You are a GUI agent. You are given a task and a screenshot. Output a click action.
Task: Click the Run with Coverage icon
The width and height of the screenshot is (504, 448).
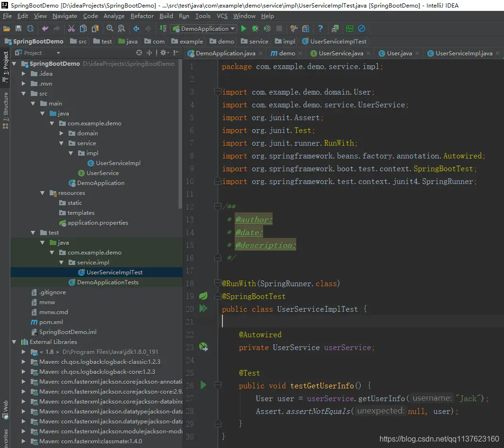coord(267,28)
